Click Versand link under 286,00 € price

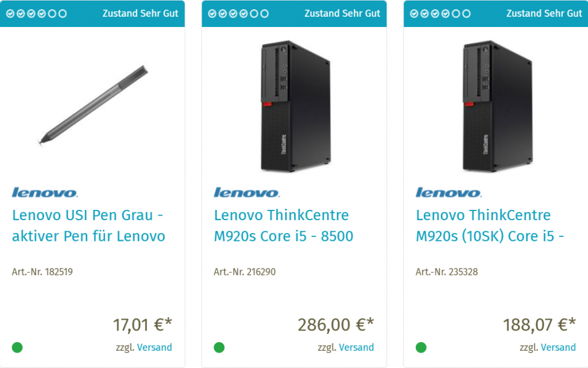(356, 347)
